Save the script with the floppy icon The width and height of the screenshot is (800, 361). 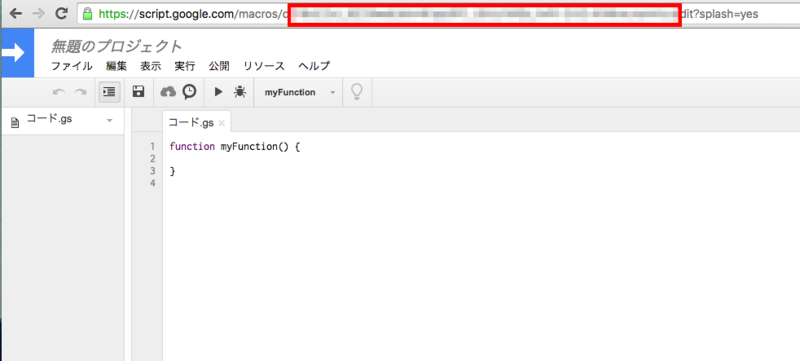tap(138, 92)
